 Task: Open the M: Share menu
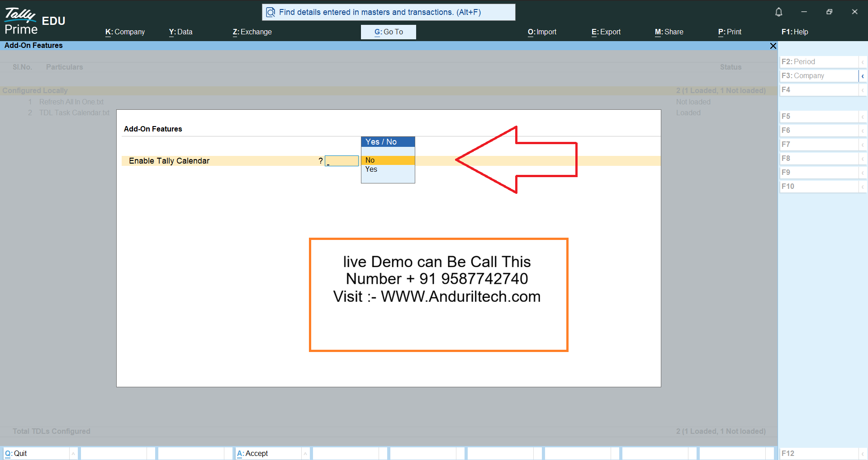pyautogui.click(x=669, y=32)
